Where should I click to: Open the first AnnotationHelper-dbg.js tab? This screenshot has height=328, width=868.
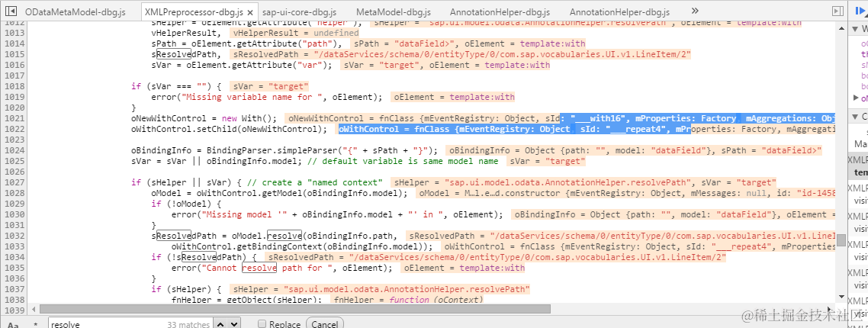point(500,11)
